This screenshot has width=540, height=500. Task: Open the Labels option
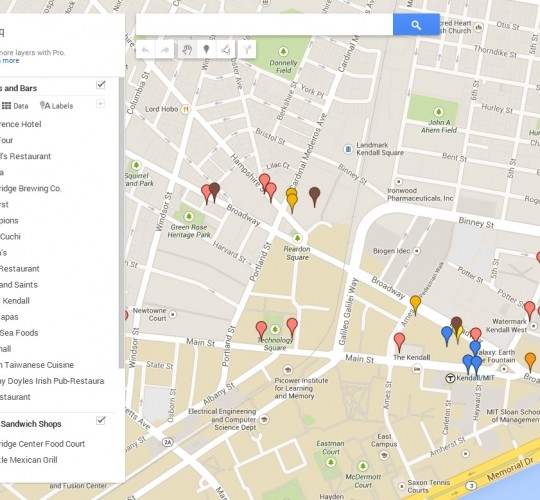point(56,106)
